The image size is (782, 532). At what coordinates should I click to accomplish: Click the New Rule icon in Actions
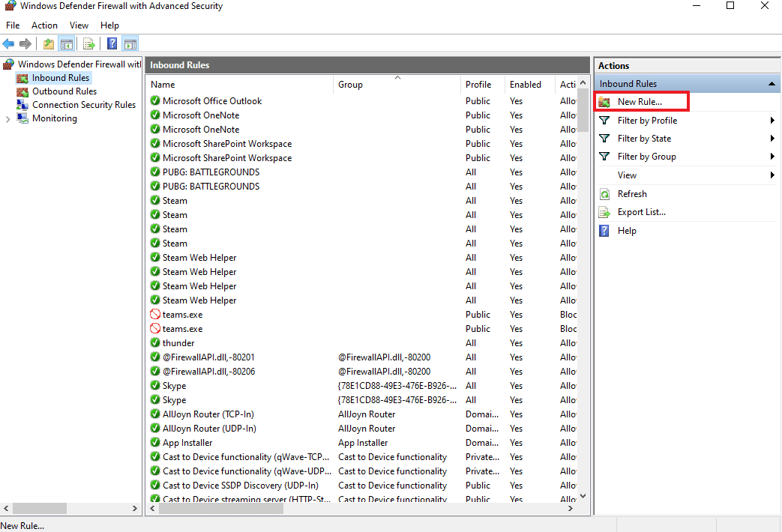point(604,102)
